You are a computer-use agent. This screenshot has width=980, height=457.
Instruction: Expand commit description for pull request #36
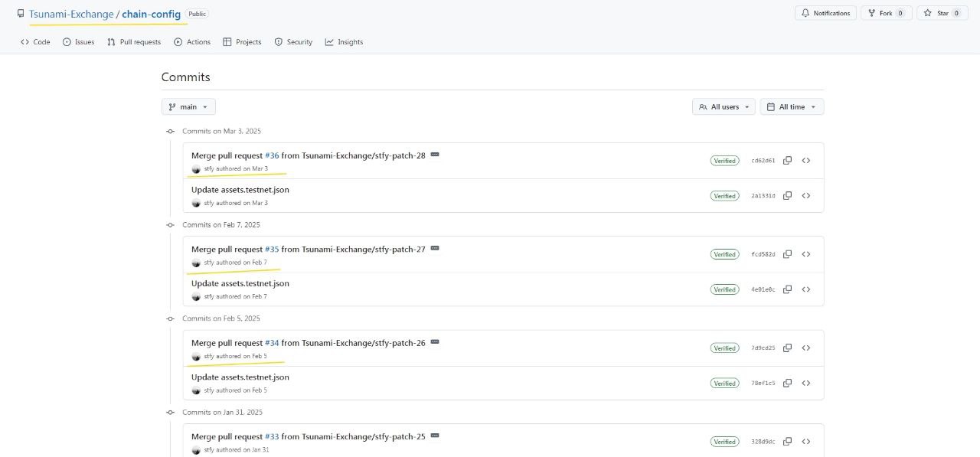point(435,155)
